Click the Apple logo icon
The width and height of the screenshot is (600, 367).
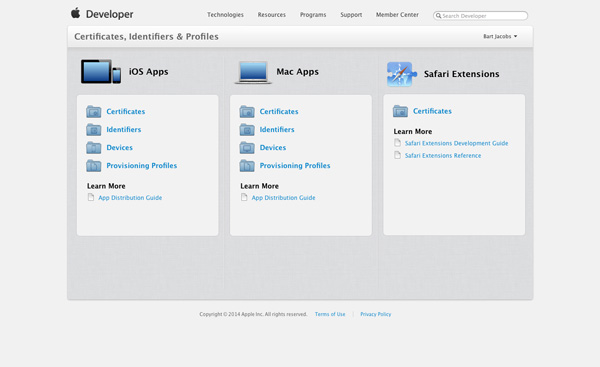click(x=75, y=13)
